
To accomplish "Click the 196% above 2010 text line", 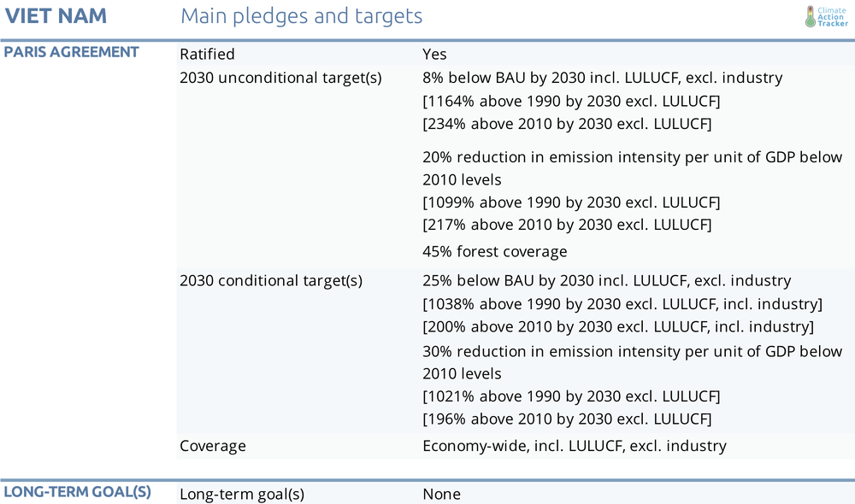I will pyautogui.click(x=567, y=419).
